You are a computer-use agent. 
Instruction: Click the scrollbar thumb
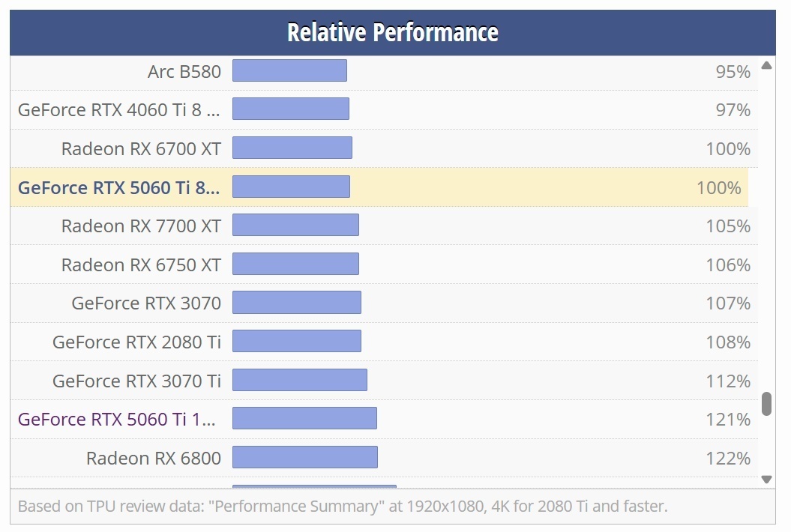coord(766,405)
